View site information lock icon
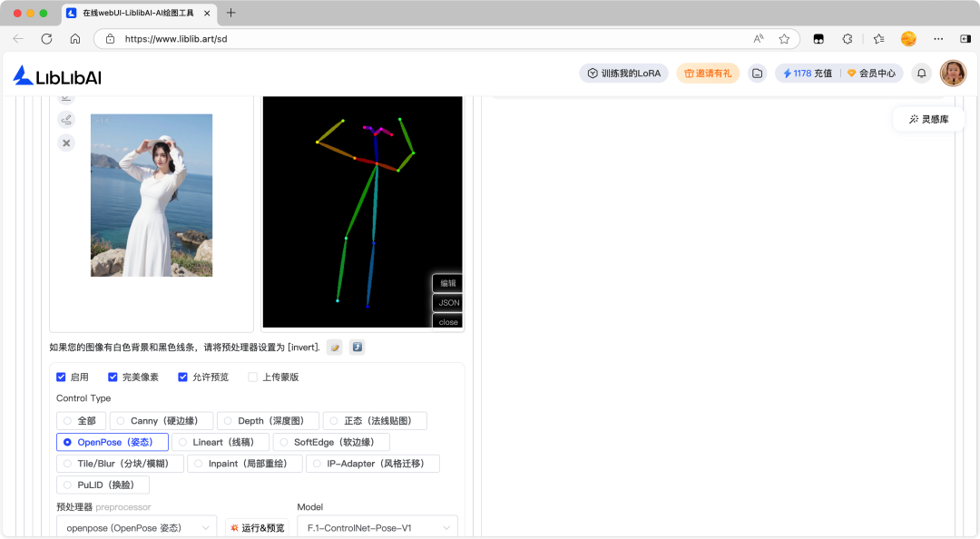Viewport: 980px width, 539px height. point(110,39)
